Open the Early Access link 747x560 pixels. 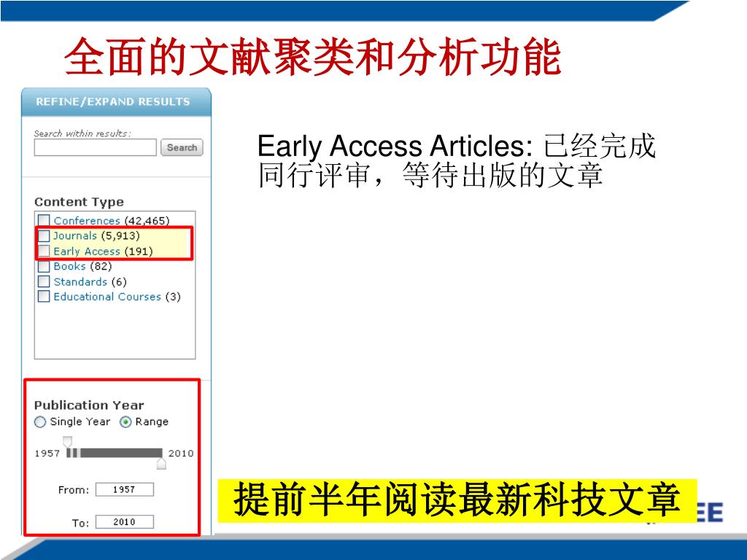(x=87, y=251)
